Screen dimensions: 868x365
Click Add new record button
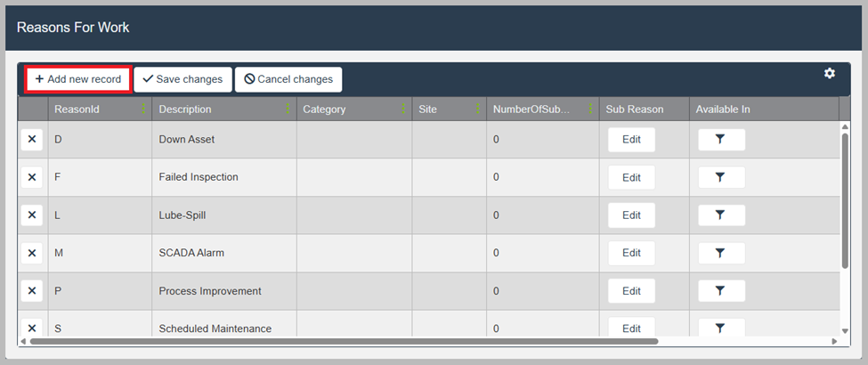pos(78,79)
